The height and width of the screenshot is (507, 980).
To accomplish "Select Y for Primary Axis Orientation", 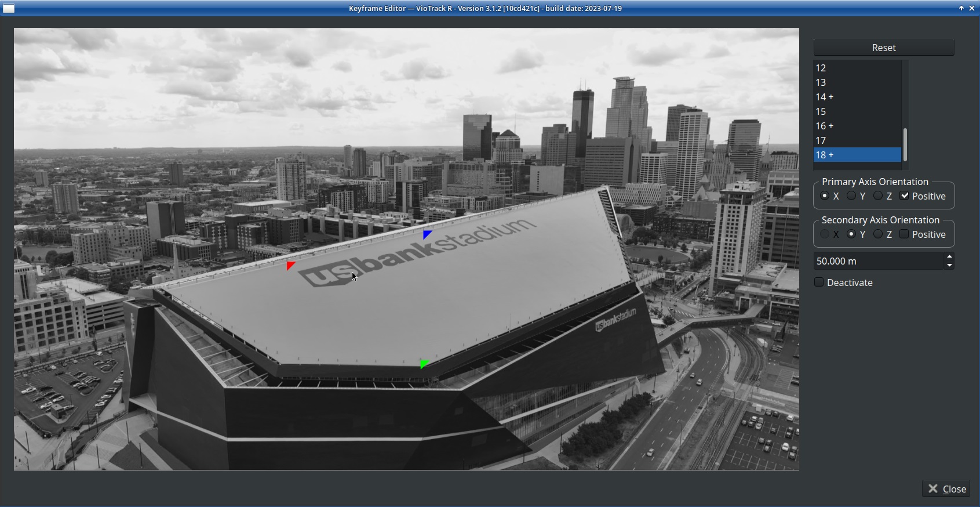I will coord(851,196).
